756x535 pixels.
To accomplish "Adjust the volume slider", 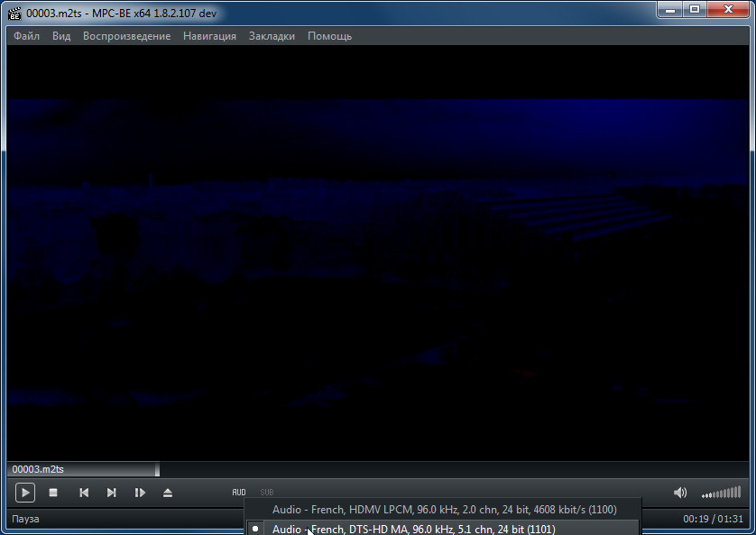I will [x=722, y=493].
